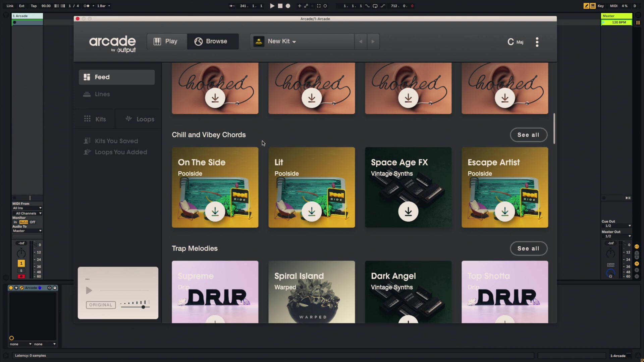Toggle draw mode pencil in Ableton
Image resolution: width=644 pixels, height=362 pixels.
[586, 6]
